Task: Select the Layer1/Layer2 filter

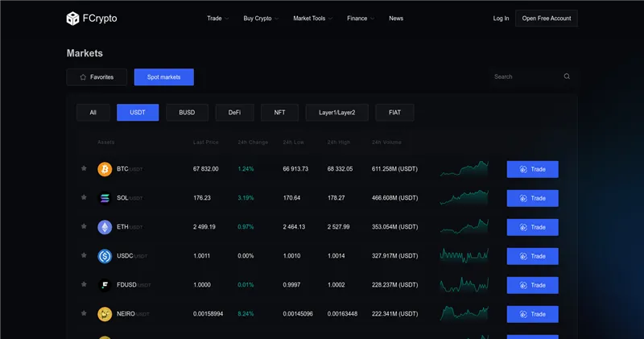Action: click(x=336, y=113)
